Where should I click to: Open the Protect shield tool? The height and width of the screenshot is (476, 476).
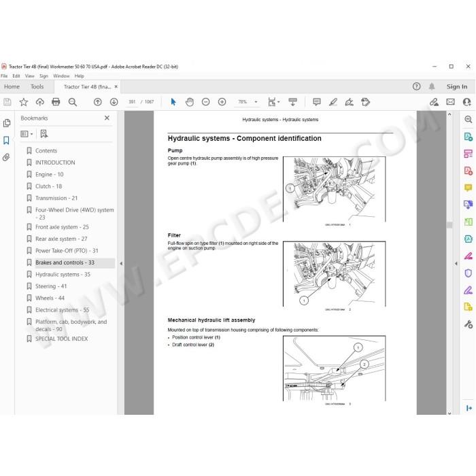point(468,273)
